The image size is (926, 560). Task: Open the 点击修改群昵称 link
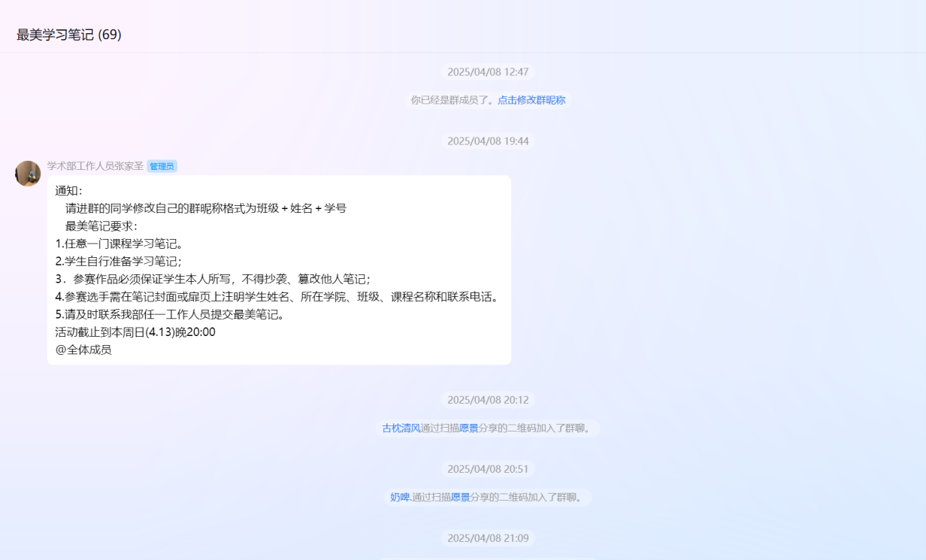531,100
